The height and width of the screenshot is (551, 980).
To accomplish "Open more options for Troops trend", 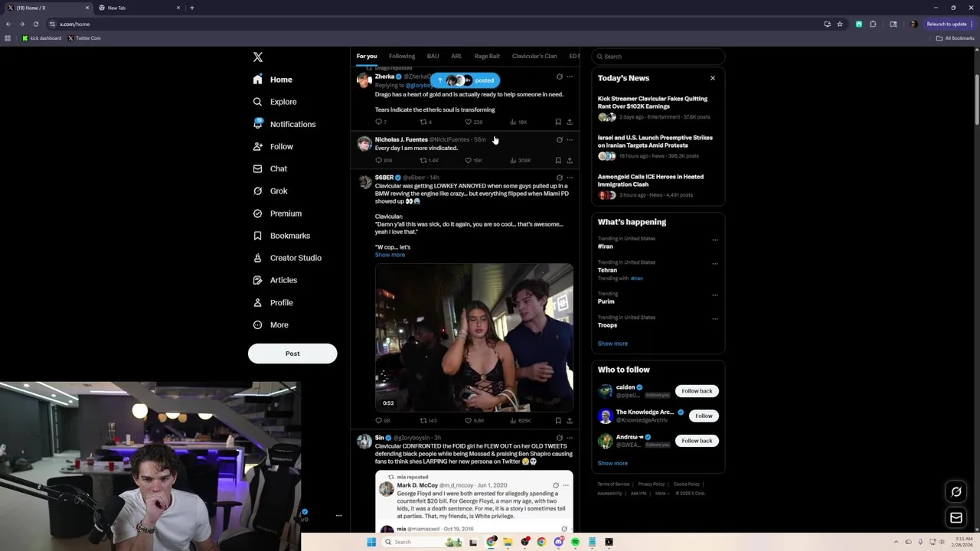I will coord(715,318).
